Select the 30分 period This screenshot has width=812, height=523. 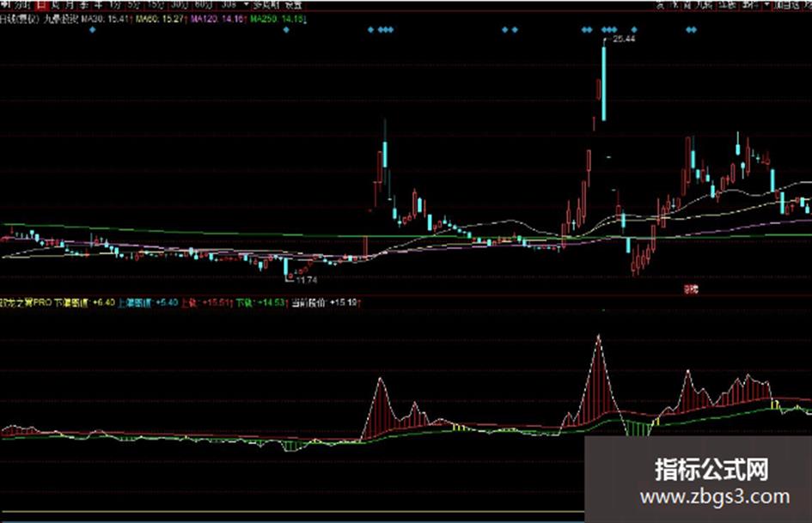(179, 5)
